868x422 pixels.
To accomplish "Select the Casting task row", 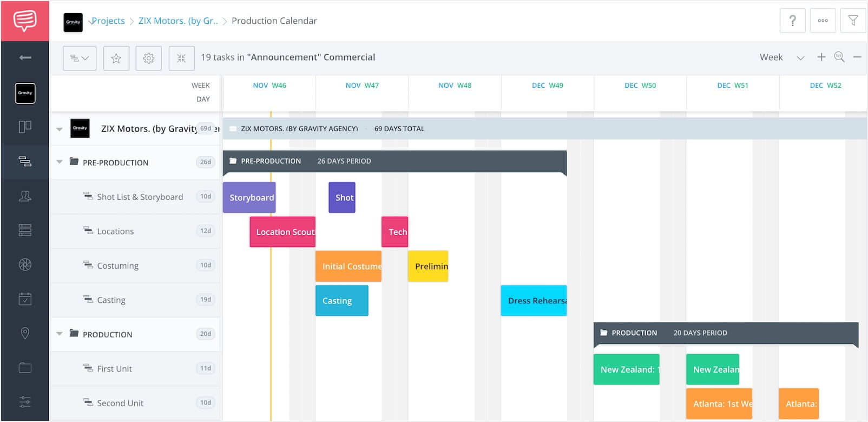I will 135,300.
